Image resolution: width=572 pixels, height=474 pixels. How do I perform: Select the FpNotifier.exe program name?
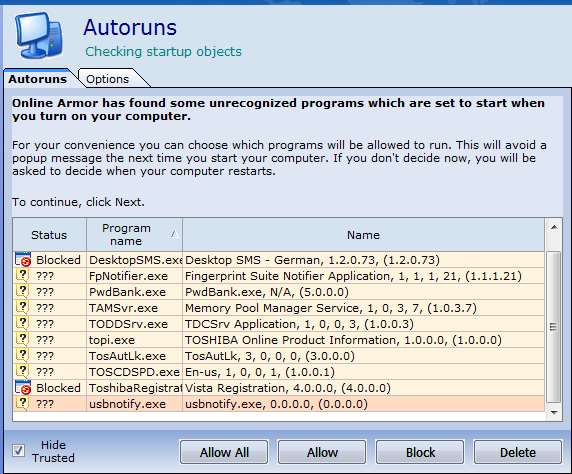point(128,276)
